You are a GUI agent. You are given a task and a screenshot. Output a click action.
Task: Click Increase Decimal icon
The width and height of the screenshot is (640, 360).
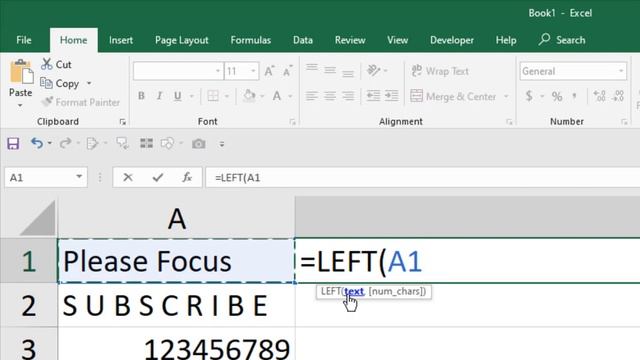600,96
